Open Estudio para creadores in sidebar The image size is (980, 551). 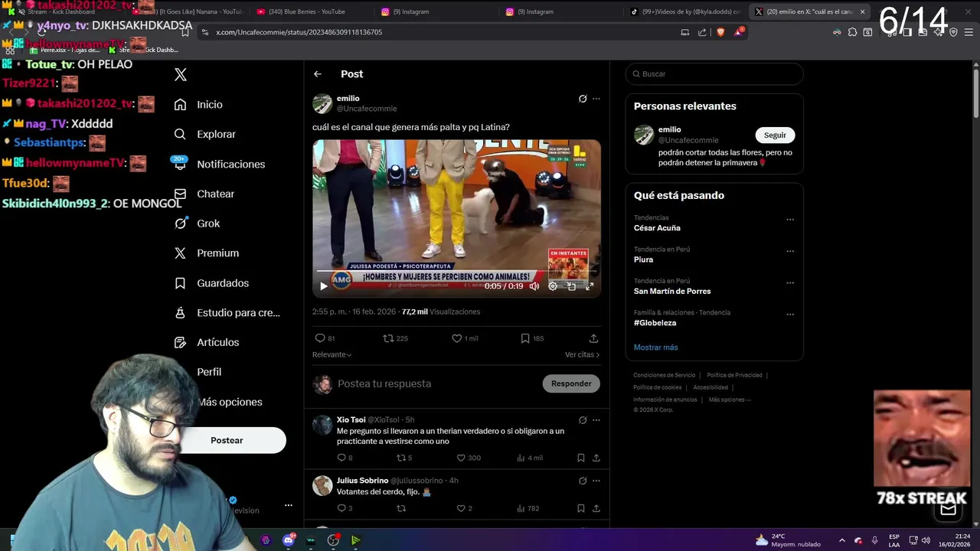coord(227,312)
